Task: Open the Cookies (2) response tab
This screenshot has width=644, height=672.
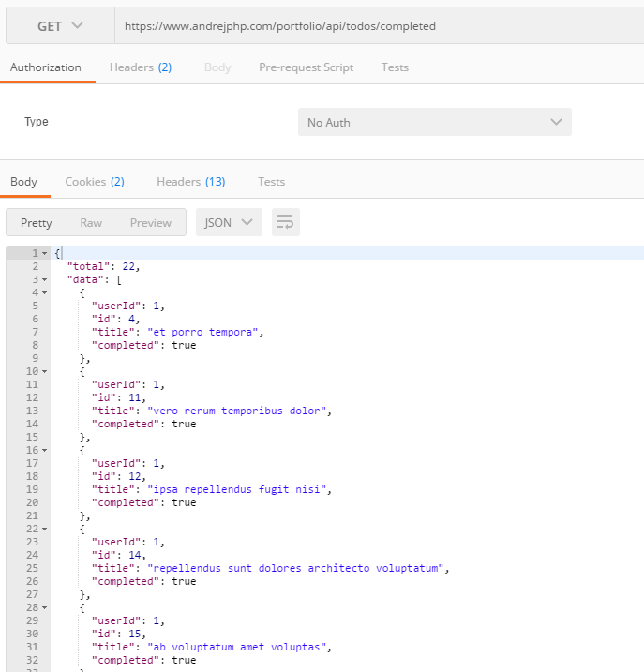Action: pos(95,182)
